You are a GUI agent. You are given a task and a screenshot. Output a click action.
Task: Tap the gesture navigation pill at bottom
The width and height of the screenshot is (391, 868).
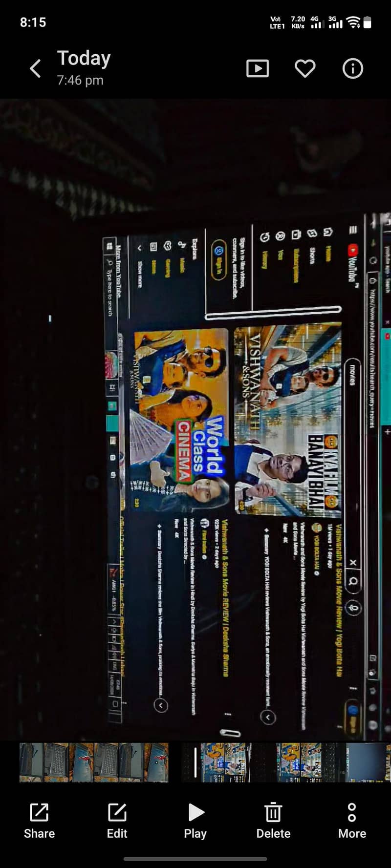point(195,859)
